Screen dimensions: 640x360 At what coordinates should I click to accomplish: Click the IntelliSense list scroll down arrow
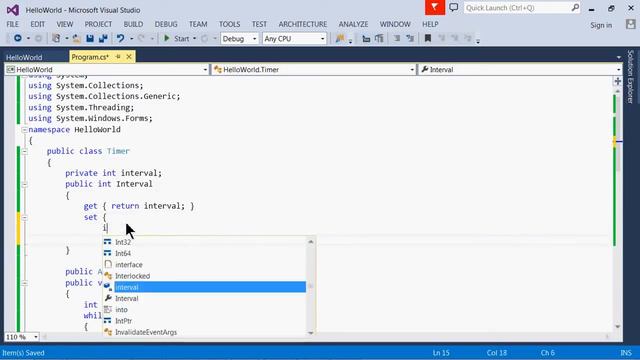pyautogui.click(x=311, y=333)
